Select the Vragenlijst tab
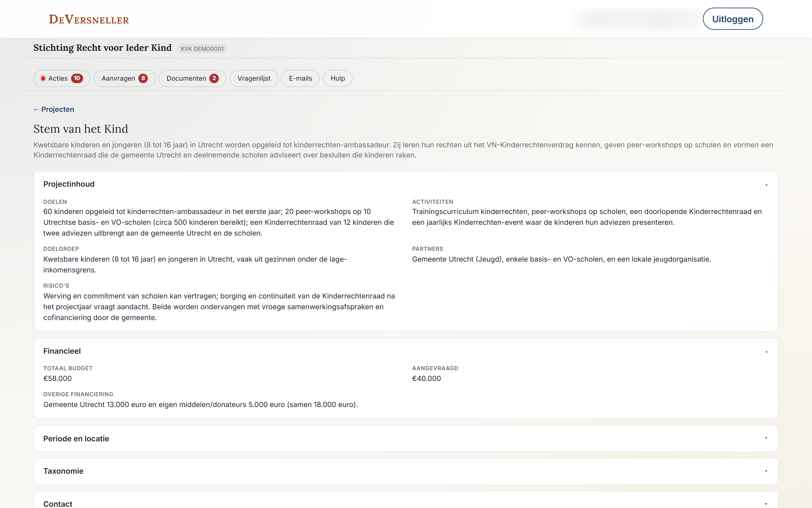Viewport: 812px width, 508px height. tap(254, 78)
